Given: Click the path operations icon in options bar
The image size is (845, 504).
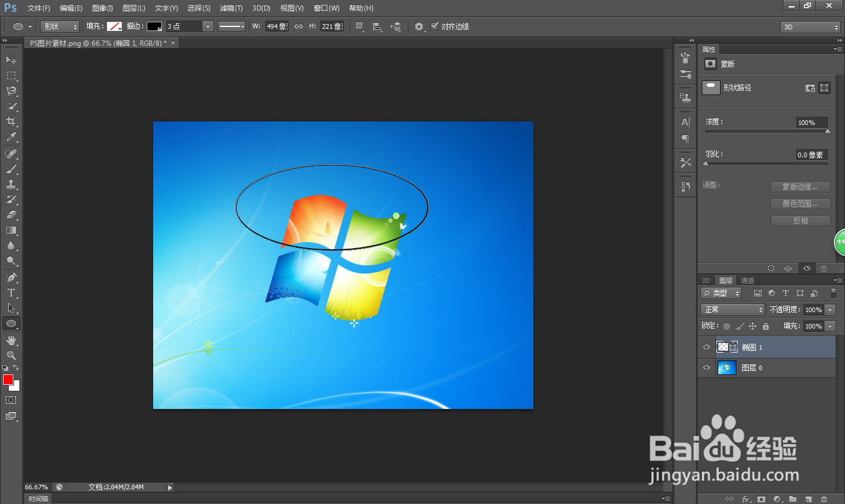Looking at the screenshot, I should coord(360,26).
